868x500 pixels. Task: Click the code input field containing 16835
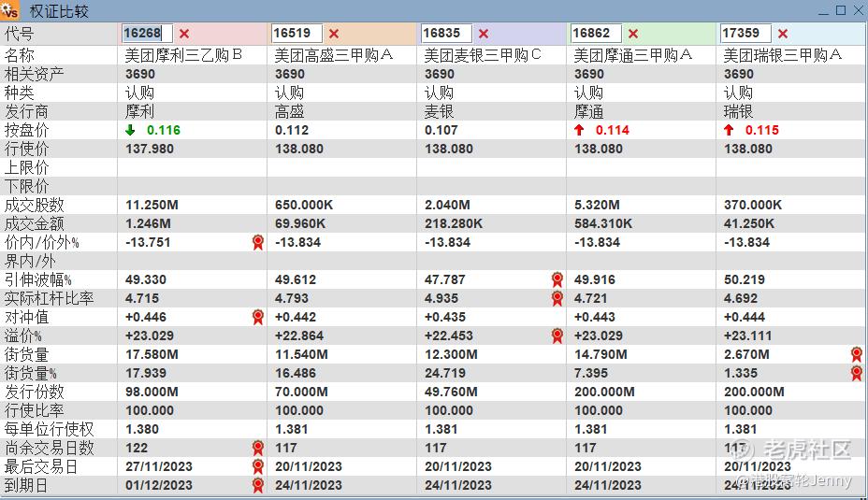446,34
